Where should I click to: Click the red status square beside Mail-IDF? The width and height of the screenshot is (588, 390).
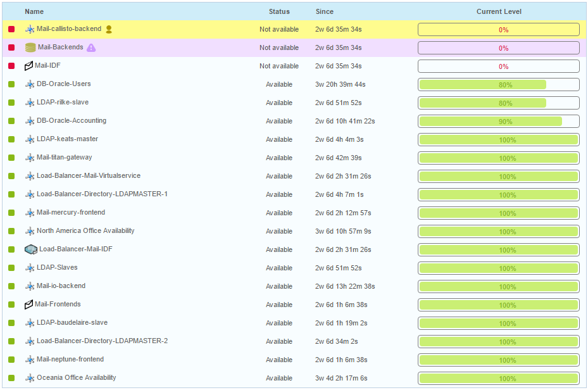point(10,65)
